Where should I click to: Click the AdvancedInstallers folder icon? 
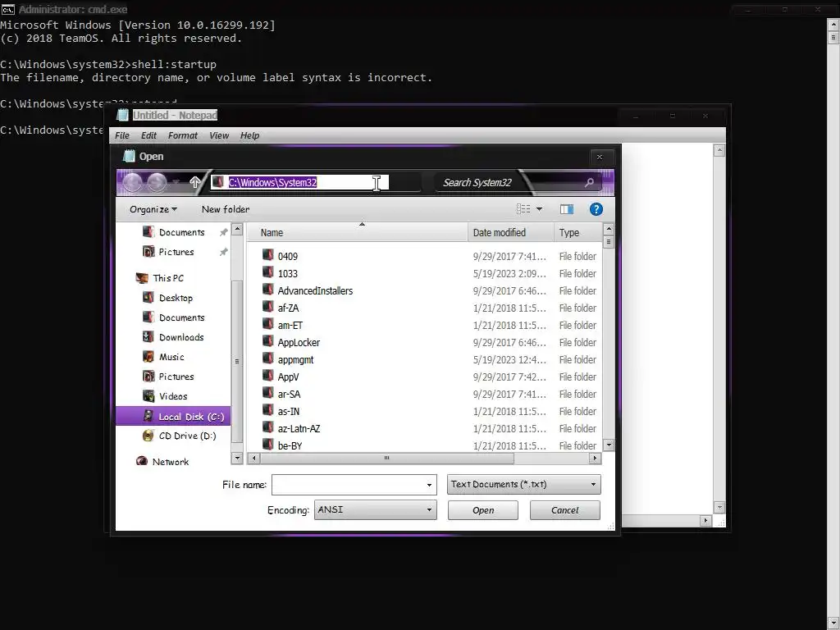pos(268,290)
